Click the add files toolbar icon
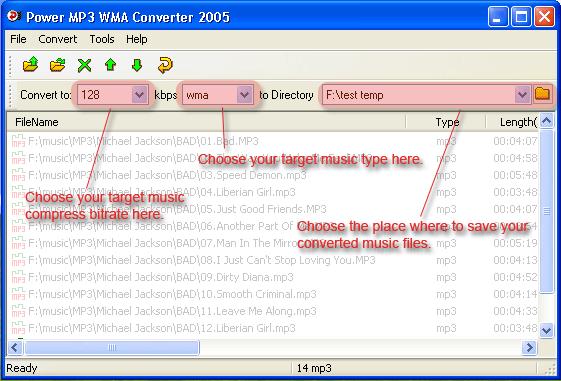This screenshot has height=381, width=561. 30,65
